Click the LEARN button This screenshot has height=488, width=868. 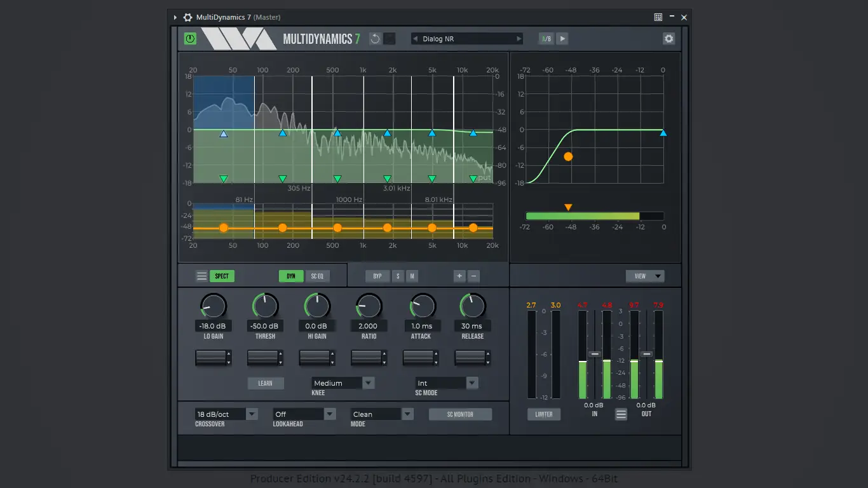point(266,383)
